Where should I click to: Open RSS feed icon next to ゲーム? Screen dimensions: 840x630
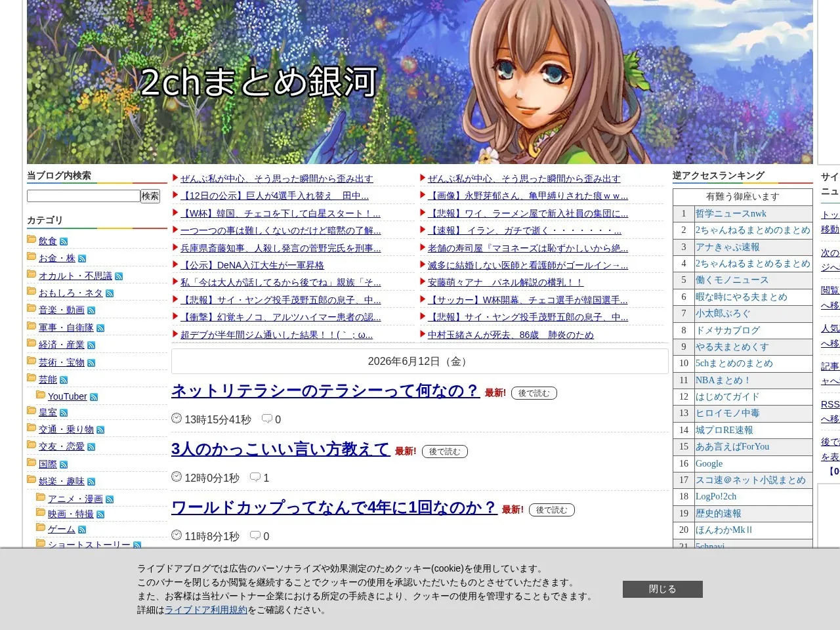[82, 530]
